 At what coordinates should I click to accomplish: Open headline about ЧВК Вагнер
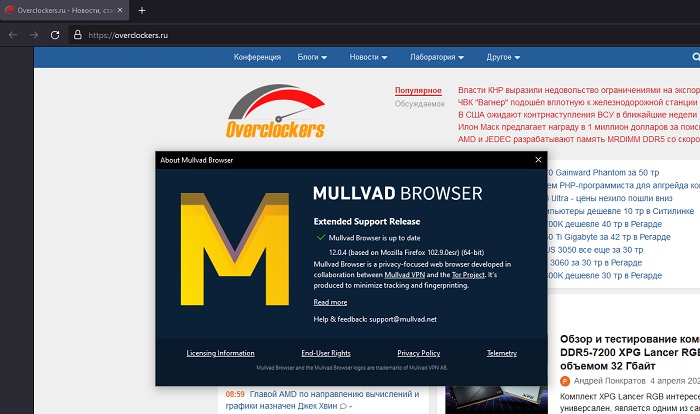coord(579,102)
